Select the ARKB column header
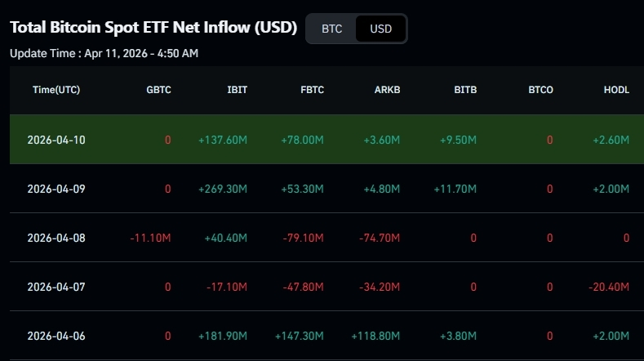This screenshot has width=644, height=361. click(387, 90)
